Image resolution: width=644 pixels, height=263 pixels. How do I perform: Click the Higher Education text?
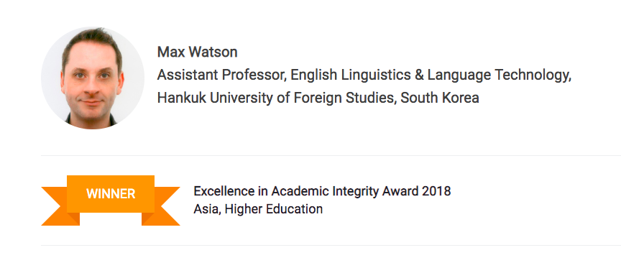tap(274, 209)
